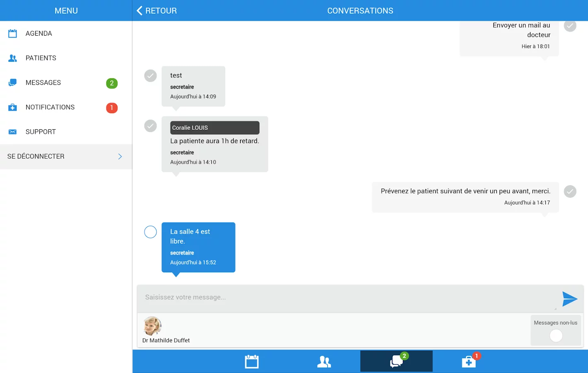Click the Support envelope icon
The width and height of the screenshot is (588, 373).
13,131
